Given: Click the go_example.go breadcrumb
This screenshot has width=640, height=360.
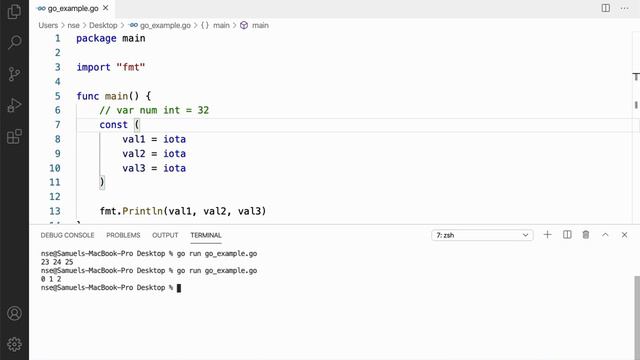Looking at the screenshot, I should point(160,25).
